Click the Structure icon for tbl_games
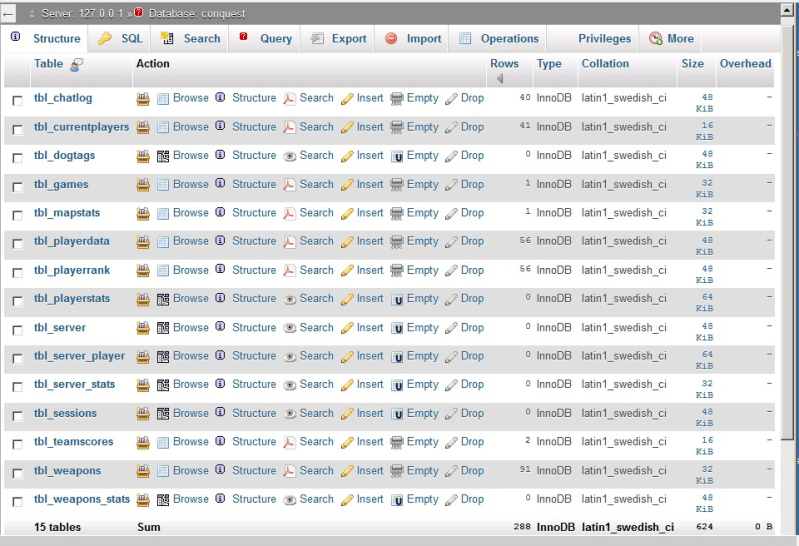 pyautogui.click(x=220, y=185)
